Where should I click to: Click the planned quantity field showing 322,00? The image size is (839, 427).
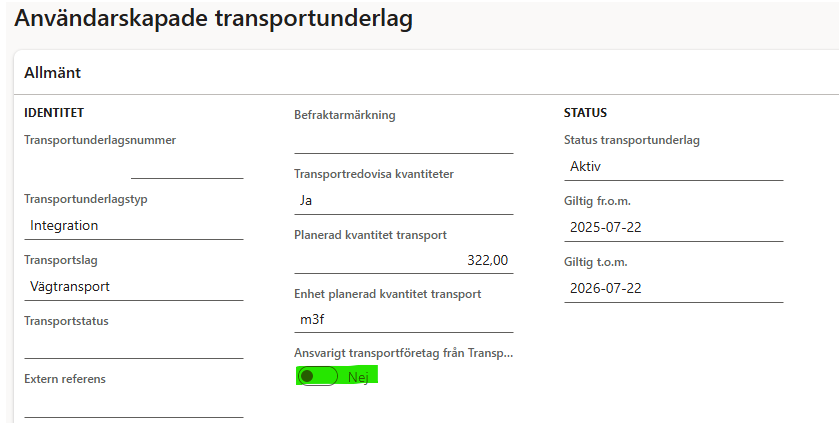tap(403, 261)
